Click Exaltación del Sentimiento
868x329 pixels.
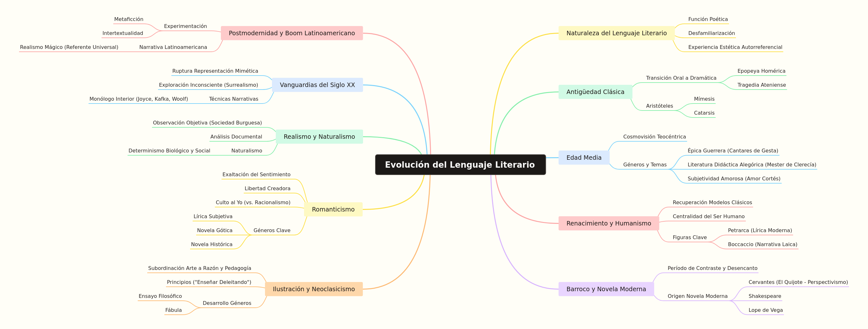pyautogui.click(x=256, y=174)
